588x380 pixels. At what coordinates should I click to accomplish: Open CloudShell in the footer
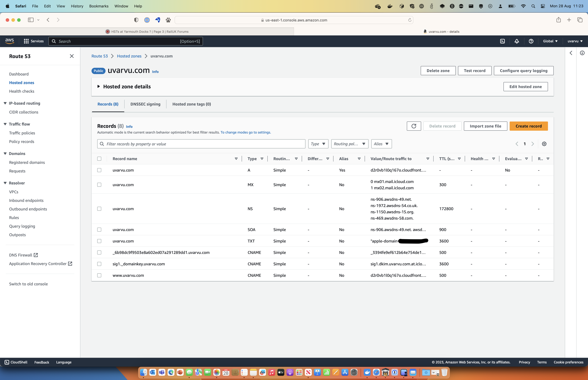(16, 362)
